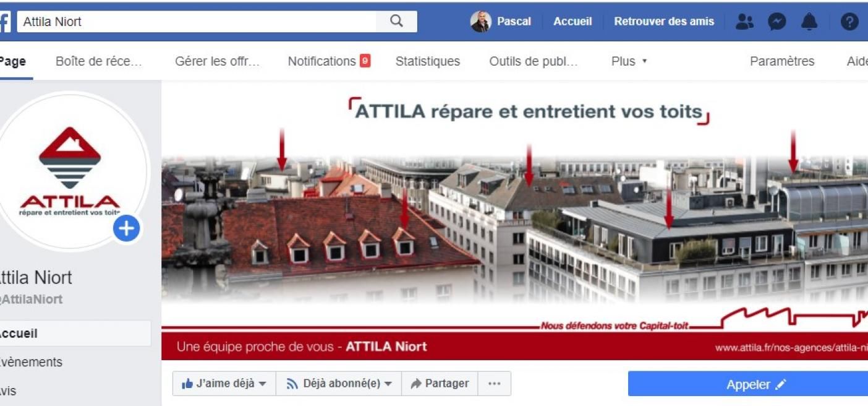Click the search magnifier icon
Viewport: 868px width, 406px height.
[396, 21]
